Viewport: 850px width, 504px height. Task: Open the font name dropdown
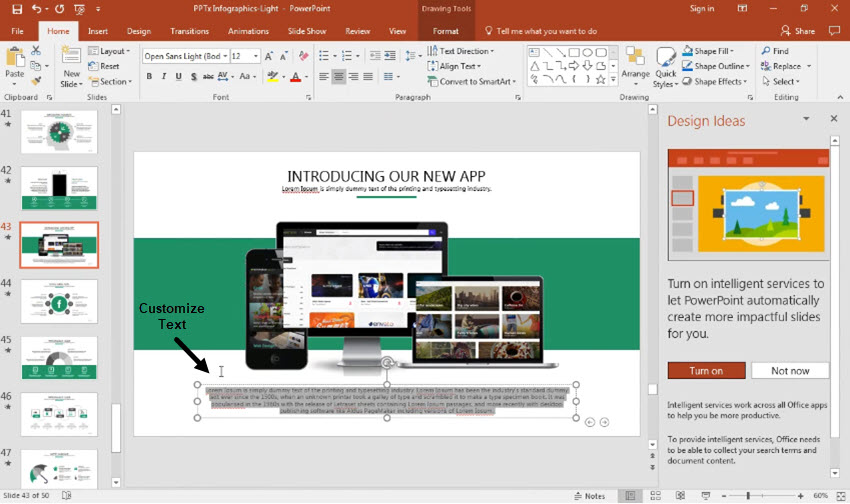pos(225,56)
